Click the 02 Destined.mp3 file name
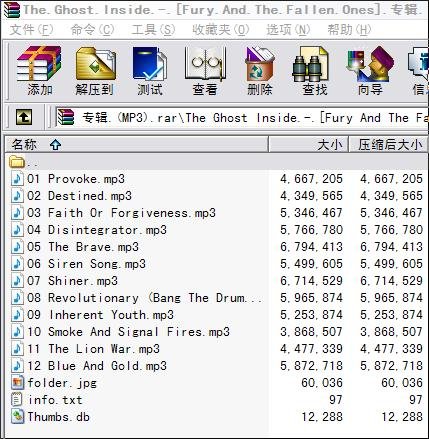This screenshot has width=429, height=439. 79,196
